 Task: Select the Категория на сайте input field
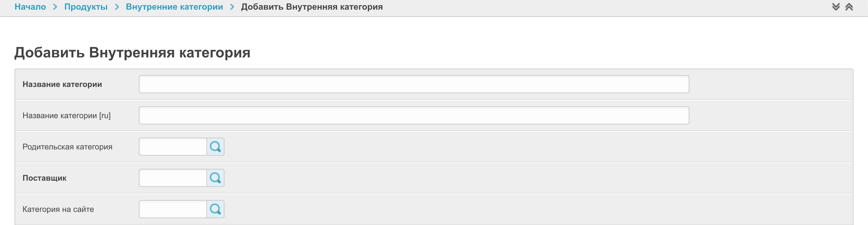point(173,209)
